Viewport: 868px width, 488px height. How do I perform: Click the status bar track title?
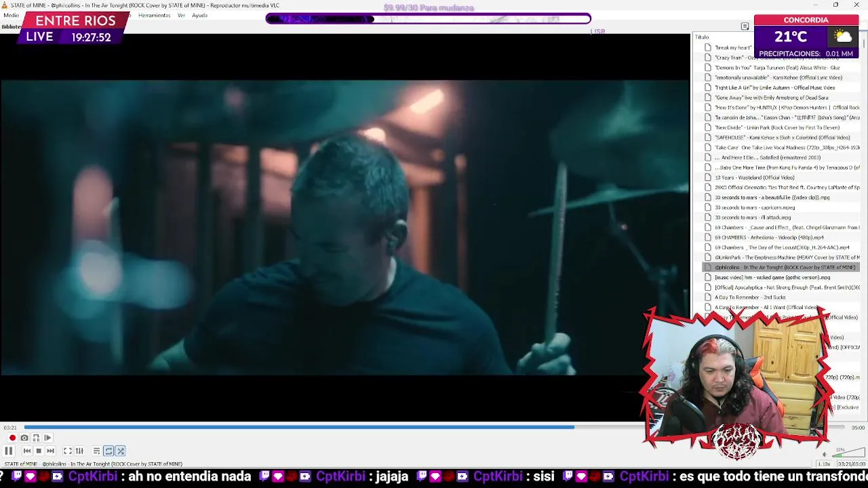pos(94,464)
